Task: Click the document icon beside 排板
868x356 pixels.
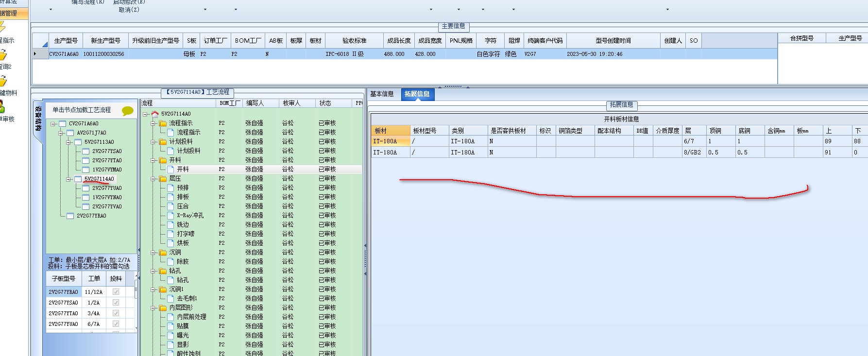Action: click(170, 197)
